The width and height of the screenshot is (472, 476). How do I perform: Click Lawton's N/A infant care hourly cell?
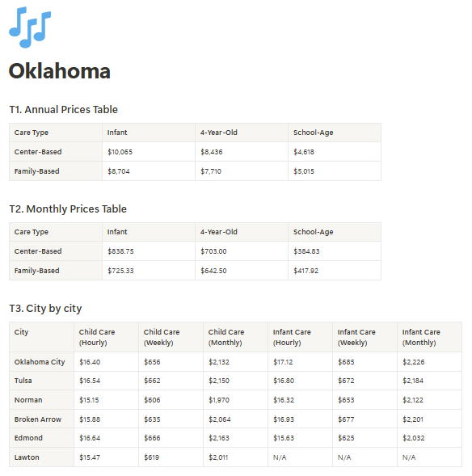pos(300,457)
